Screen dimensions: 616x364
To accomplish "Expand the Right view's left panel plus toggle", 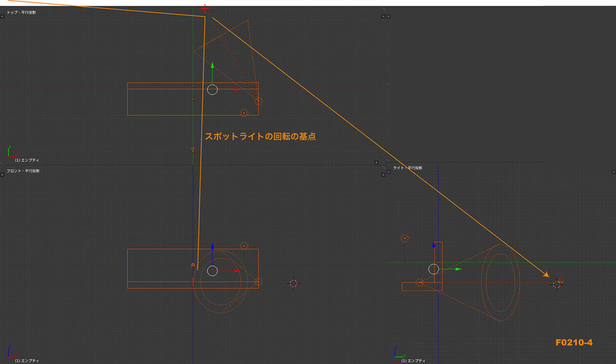I will coord(389,172).
